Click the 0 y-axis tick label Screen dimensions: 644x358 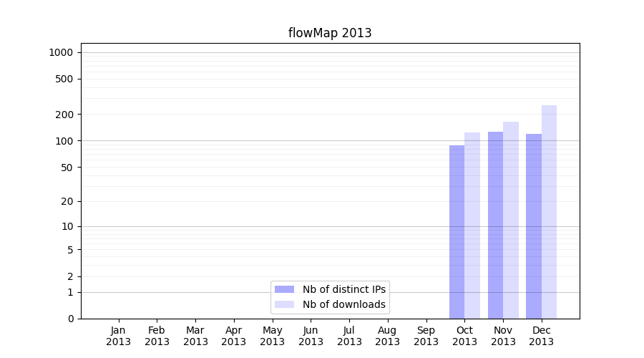(x=70, y=319)
